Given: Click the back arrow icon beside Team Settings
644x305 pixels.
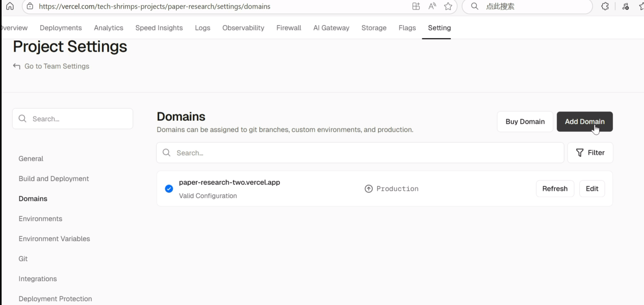Looking at the screenshot, I should (x=16, y=66).
